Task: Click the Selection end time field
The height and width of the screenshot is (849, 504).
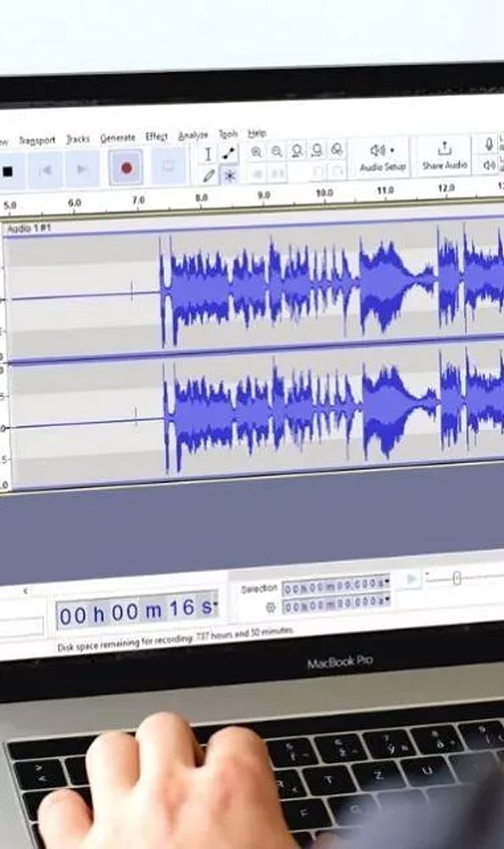Action: pyautogui.click(x=335, y=603)
